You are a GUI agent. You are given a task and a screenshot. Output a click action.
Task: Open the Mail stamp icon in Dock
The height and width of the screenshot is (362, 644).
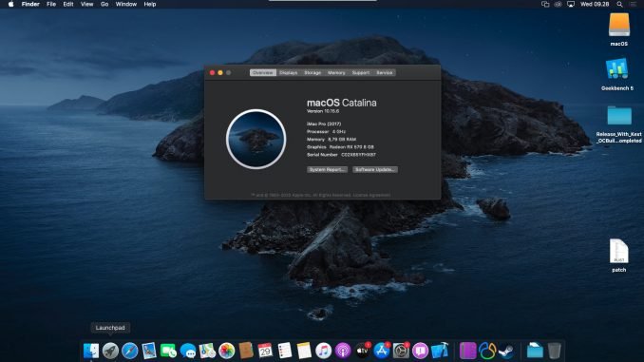tap(149, 351)
